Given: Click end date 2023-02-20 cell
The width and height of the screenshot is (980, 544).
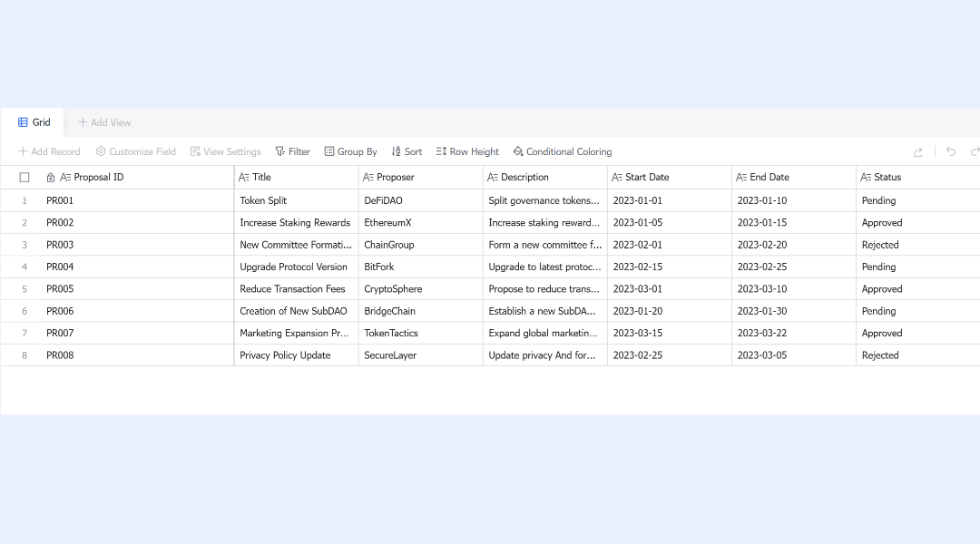Looking at the screenshot, I should pos(794,245).
